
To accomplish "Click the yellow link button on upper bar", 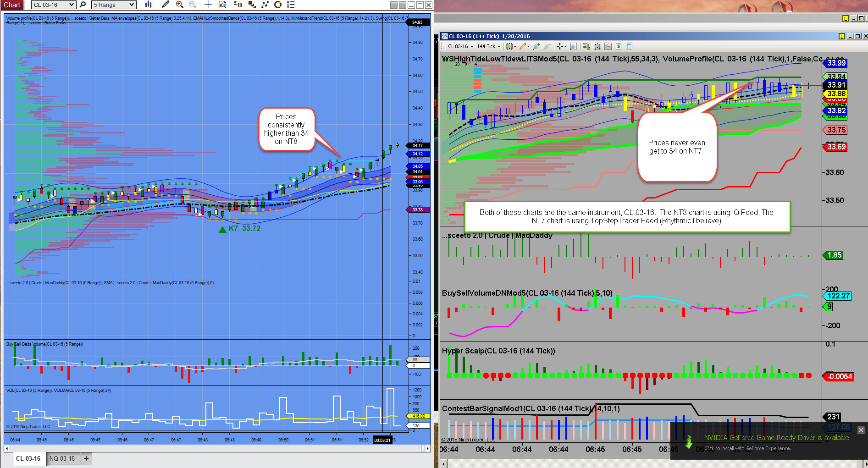I will point(846,18).
